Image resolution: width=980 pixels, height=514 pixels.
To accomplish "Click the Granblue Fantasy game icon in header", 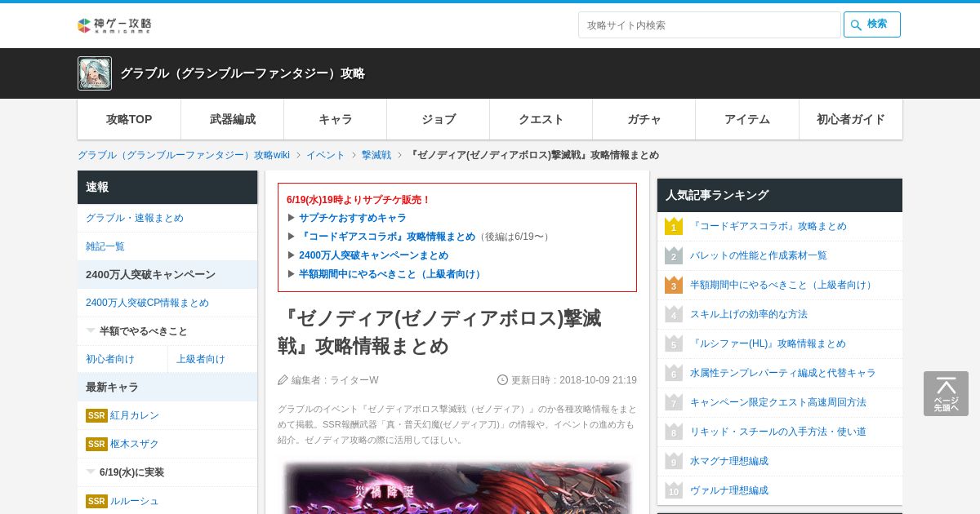I will pos(95,73).
